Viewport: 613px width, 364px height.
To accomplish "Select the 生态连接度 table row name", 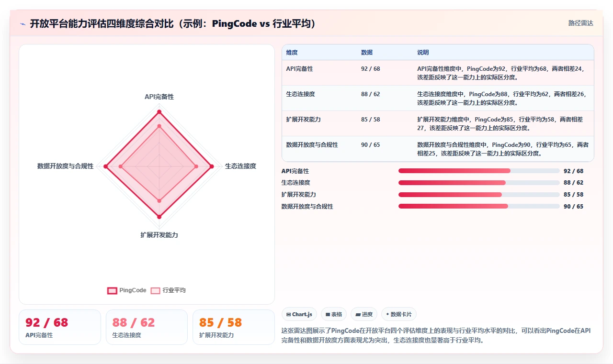I will [300, 94].
